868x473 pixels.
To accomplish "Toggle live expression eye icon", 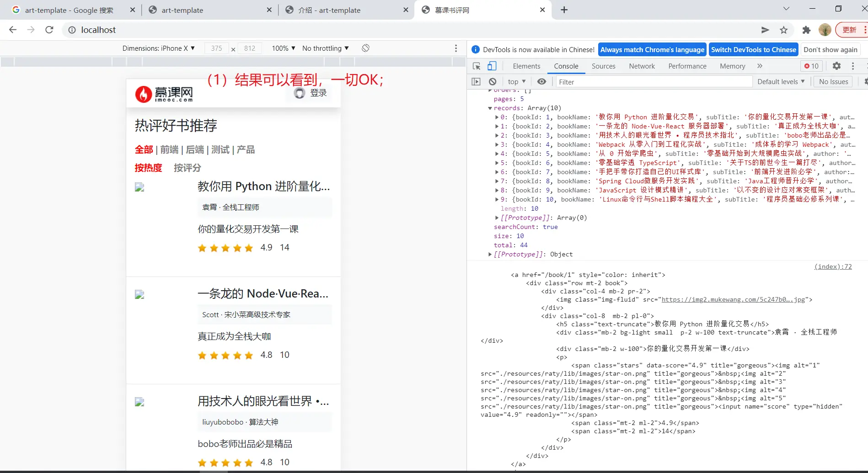I will [x=541, y=82].
